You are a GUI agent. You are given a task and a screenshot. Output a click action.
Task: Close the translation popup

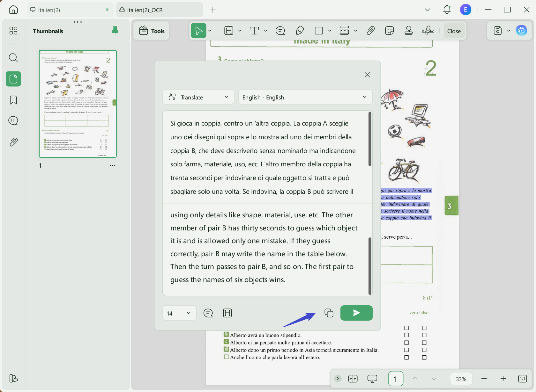367,75
